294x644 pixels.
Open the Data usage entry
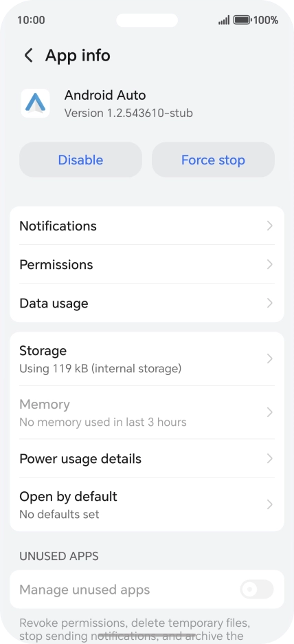[x=147, y=303]
